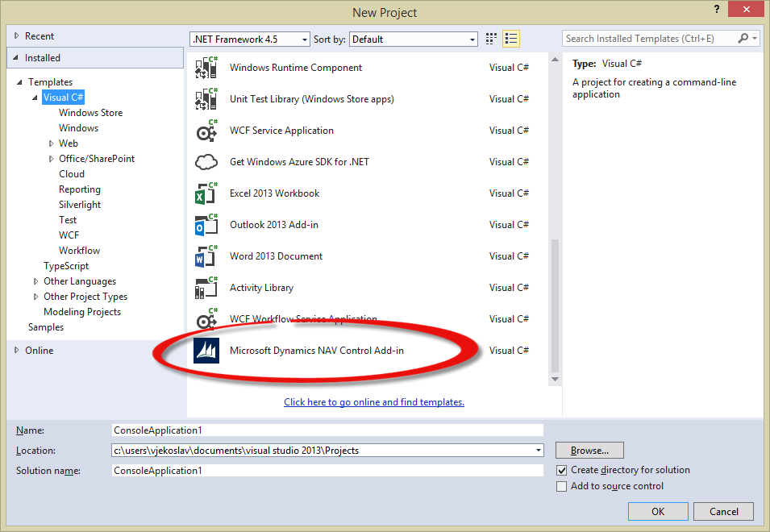Select Windows Store category

(91, 112)
